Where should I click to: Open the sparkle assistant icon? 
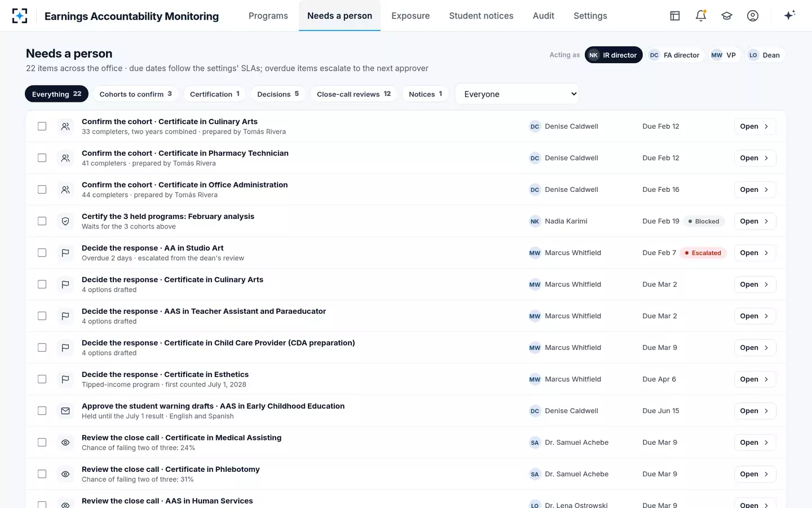pyautogui.click(x=789, y=15)
